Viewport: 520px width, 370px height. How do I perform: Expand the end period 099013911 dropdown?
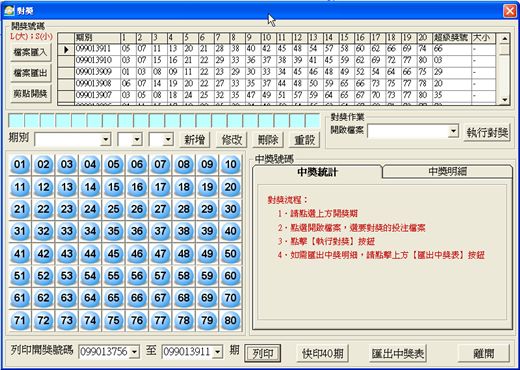pyautogui.click(x=218, y=352)
